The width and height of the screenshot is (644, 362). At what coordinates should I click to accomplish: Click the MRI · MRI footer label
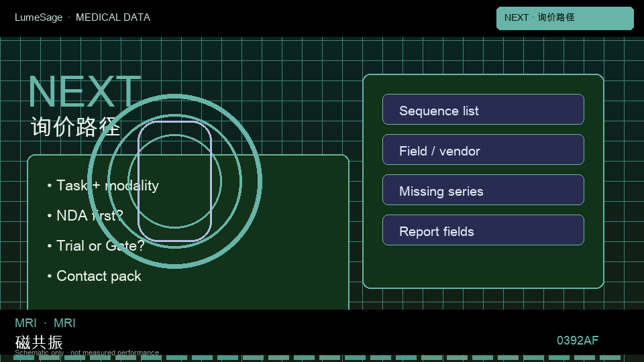click(45, 323)
